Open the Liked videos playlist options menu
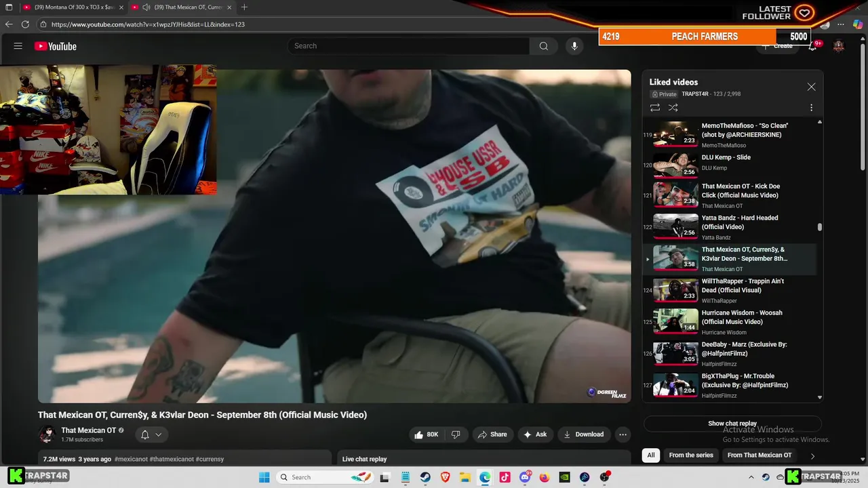The width and height of the screenshot is (868, 488). click(x=811, y=108)
